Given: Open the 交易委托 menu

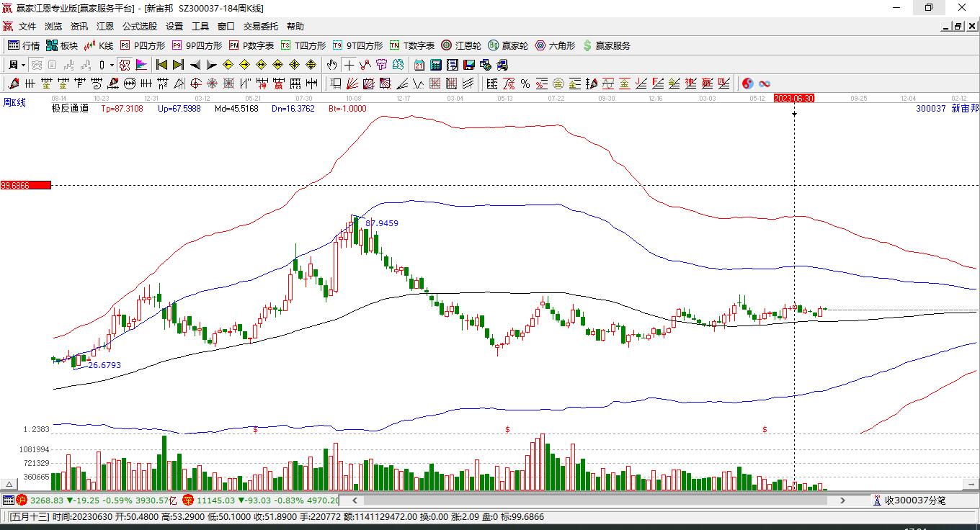Looking at the screenshot, I should click(x=260, y=27).
